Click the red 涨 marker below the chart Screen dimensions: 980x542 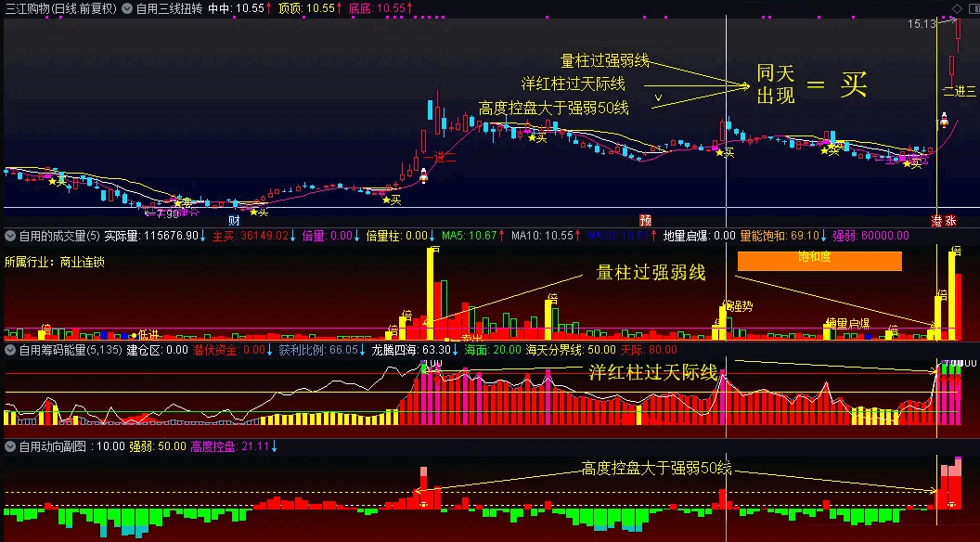[950, 221]
